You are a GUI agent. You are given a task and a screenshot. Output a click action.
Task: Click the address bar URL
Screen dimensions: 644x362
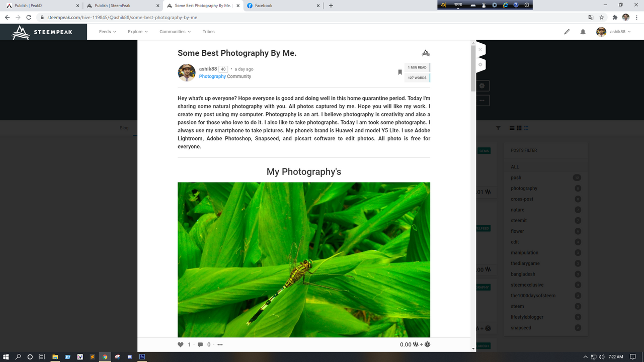pos(122,17)
